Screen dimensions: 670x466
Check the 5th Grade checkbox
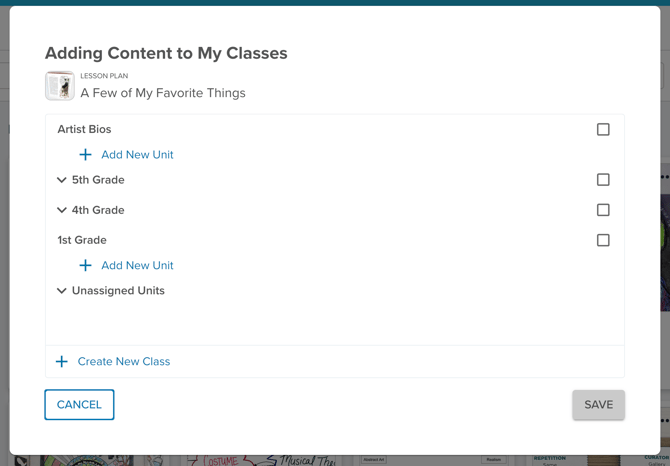click(x=603, y=180)
